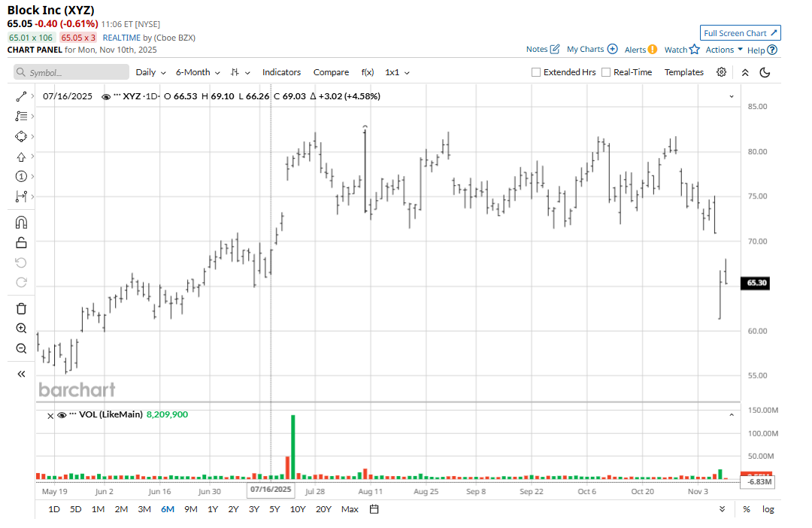
Task: Expand trend line tool submenu arrow
Action: click(x=32, y=96)
